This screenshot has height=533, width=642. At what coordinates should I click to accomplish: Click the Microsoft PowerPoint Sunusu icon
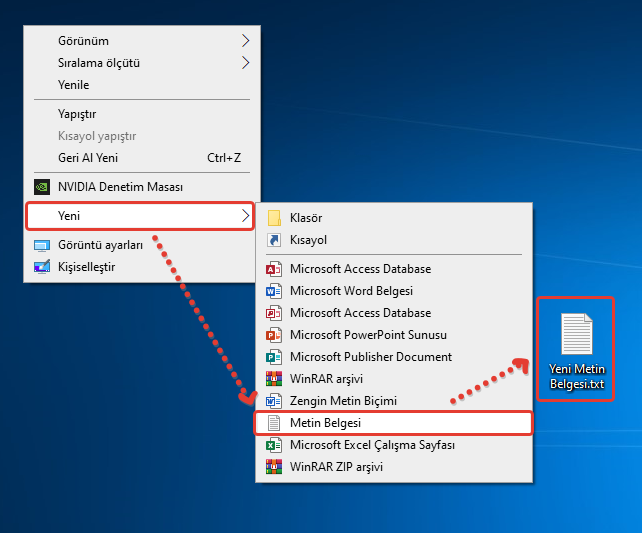click(x=274, y=335)
